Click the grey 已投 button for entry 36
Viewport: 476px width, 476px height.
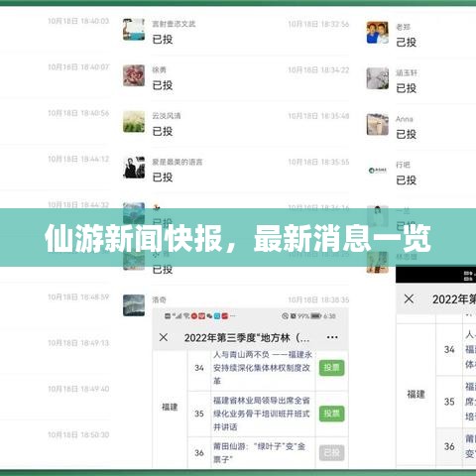[331, 453]
